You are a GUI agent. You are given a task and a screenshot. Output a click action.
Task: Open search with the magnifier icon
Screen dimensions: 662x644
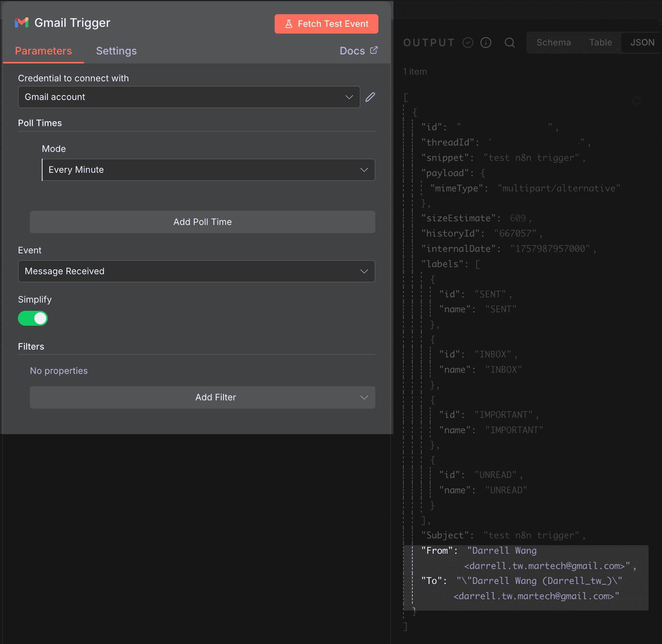tap(510, 43)
